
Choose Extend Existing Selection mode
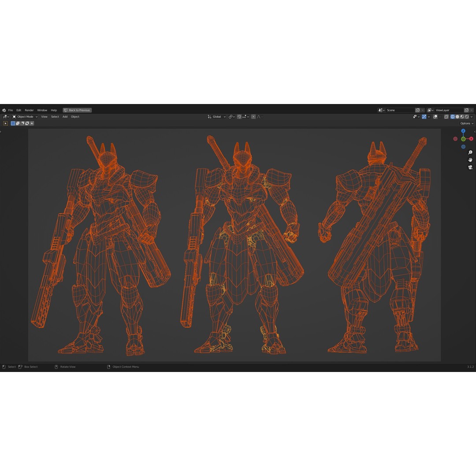(x=18, y=123)
